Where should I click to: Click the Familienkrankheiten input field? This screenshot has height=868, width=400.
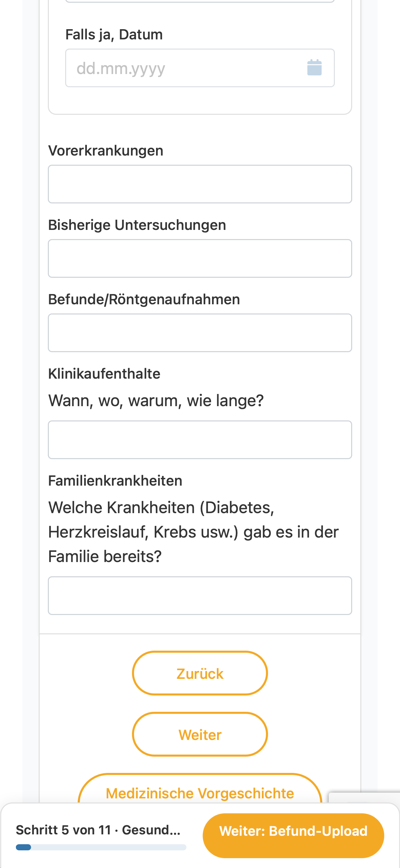coord(200,596)
